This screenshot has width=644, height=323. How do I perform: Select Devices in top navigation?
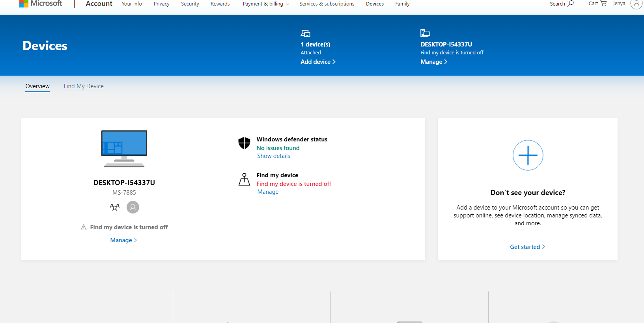[x=375, y=4]
